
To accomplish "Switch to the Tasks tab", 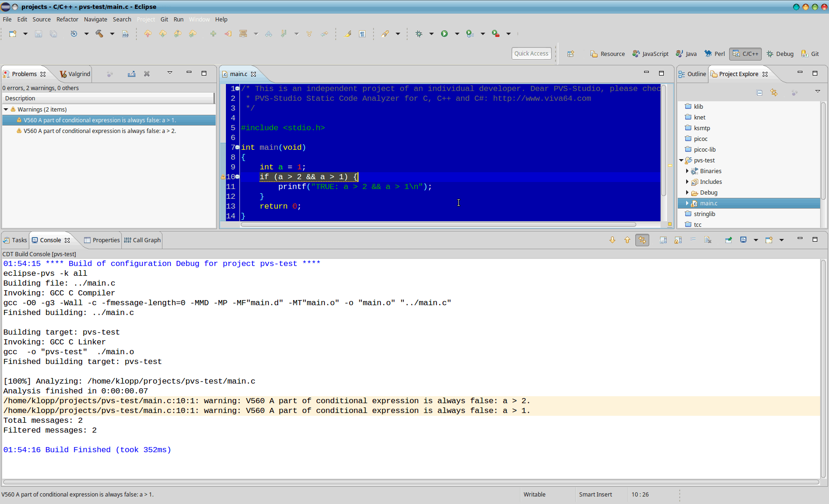I will [15, 240].
